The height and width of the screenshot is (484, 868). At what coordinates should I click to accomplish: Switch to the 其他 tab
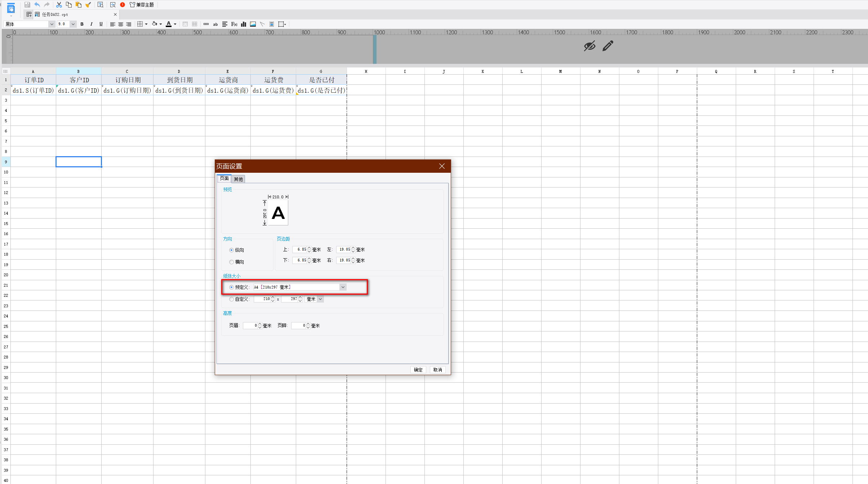238,179
